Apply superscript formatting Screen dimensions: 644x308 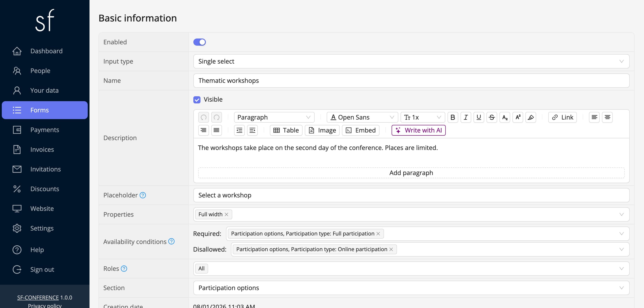pos(518,117)
